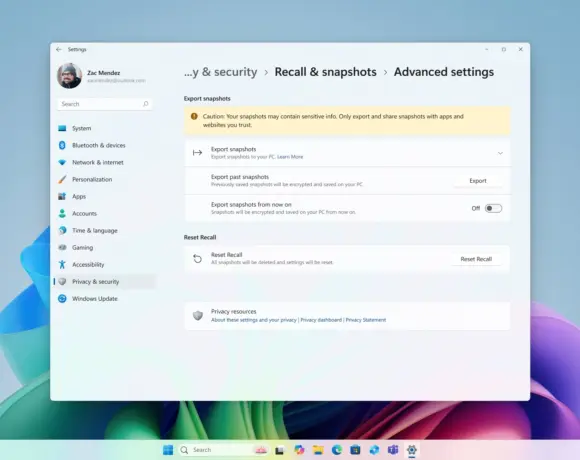Screen dimensions: 580x460
Task: Click the Time & language globe icon
Action: click(62, 230)
